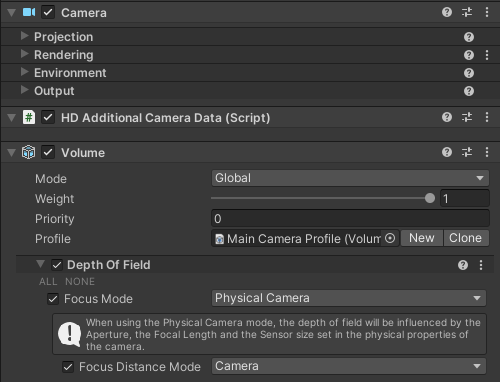Click Clone to duplicate the profile

(x=466, y=238)
